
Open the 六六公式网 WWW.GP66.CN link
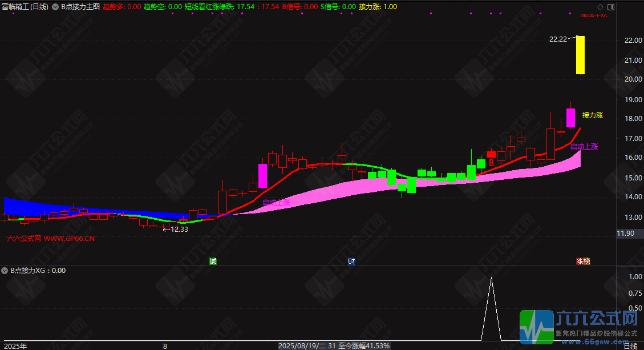point(51,238)
